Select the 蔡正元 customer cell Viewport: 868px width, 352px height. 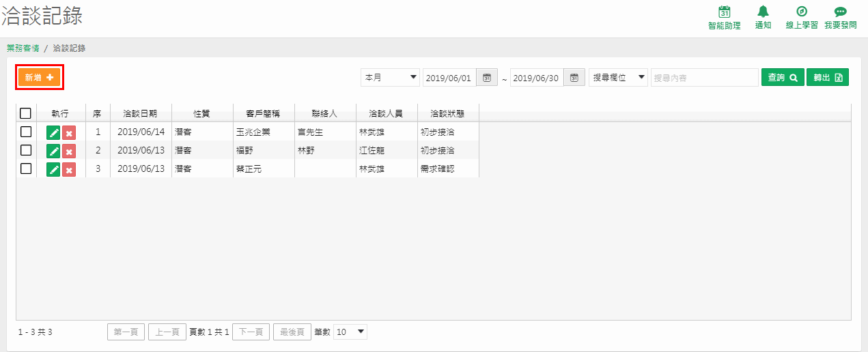tap(264, 169)
